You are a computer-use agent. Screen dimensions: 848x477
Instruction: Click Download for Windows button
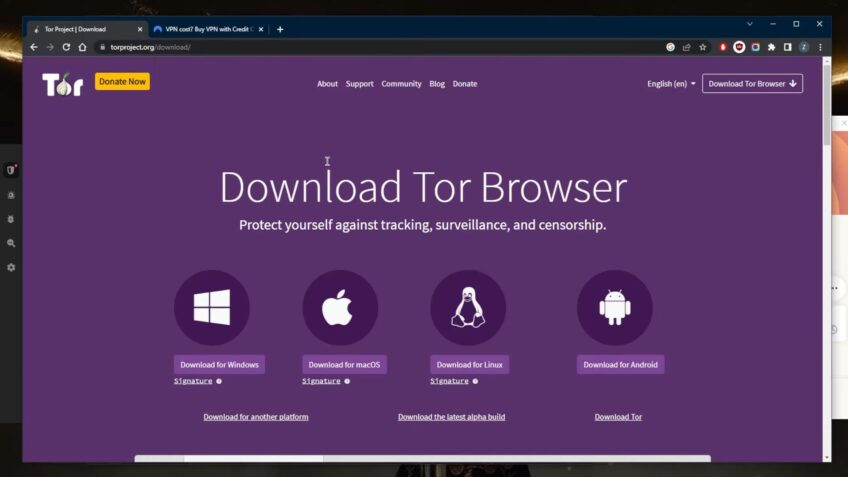tap(219, 365)
